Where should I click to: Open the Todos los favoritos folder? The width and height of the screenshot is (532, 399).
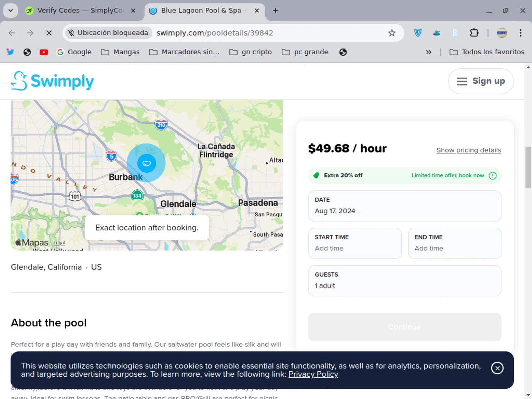pos(487,52)
